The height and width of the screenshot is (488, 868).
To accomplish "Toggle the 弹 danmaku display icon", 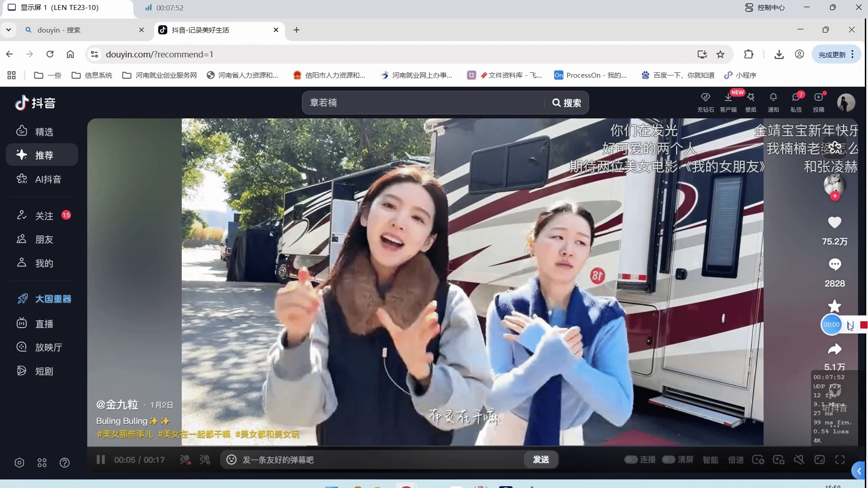I will (184, 460).
